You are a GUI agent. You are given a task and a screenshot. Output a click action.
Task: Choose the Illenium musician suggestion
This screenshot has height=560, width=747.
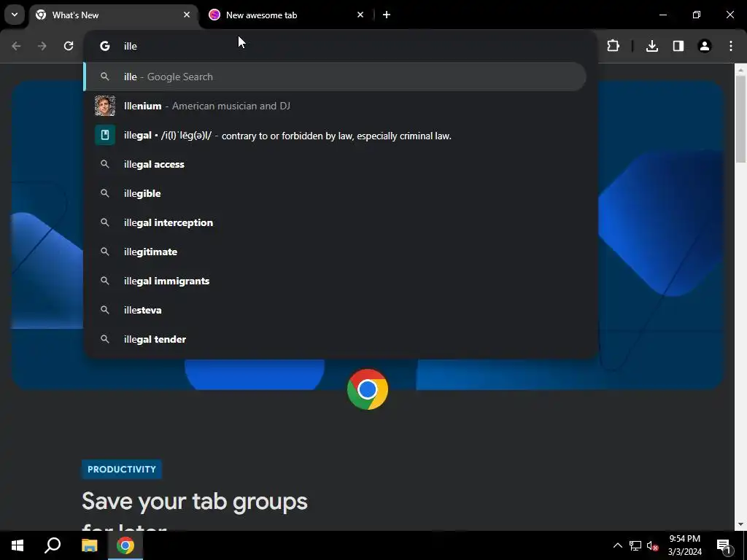click(x=335, y=106)
